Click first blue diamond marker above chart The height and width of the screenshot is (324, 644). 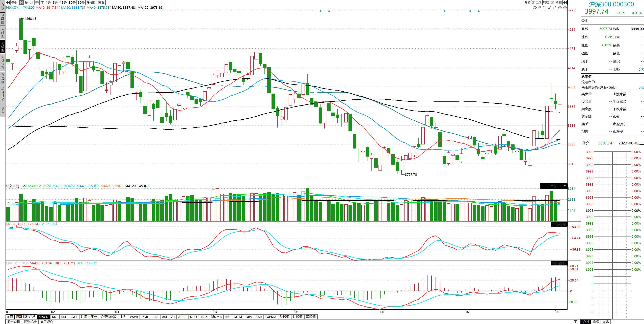320,11
